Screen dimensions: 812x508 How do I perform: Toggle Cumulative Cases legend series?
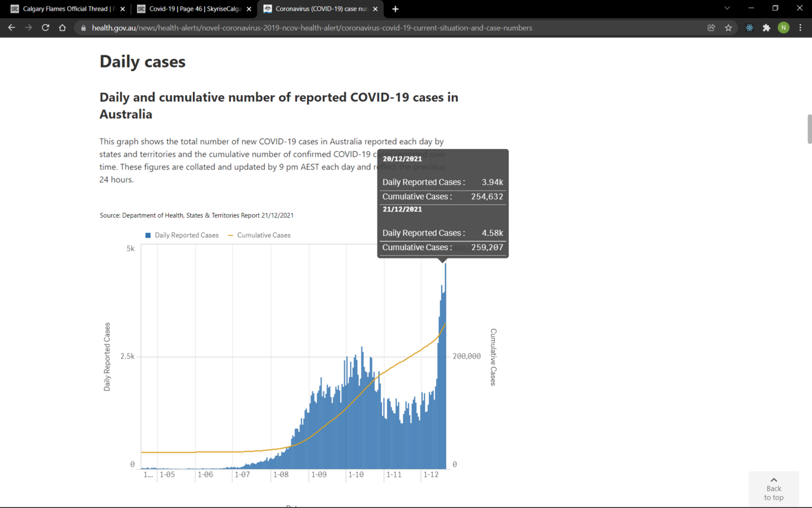point(259,235)
